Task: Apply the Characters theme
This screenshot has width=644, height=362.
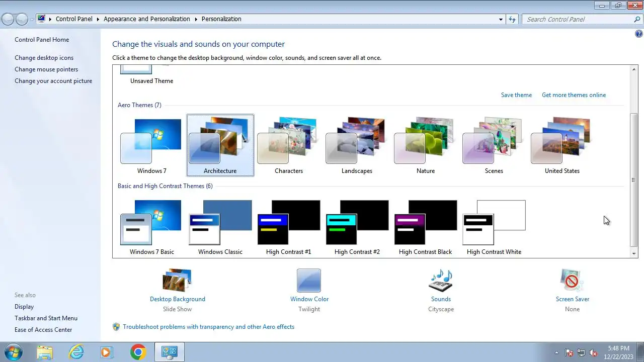Action: click(288, 145)
